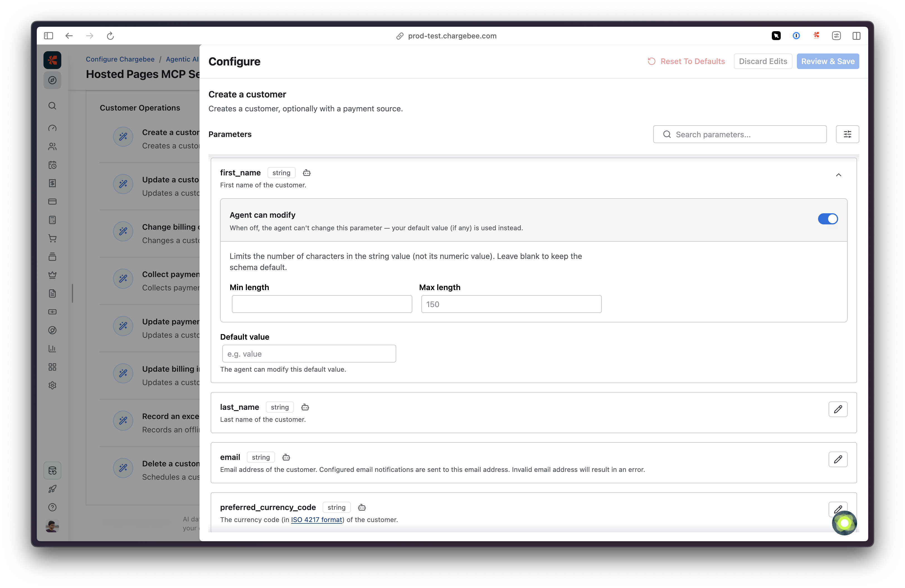Open the help question mark icon
Screen dimensions: 905x588
point(52,507)
